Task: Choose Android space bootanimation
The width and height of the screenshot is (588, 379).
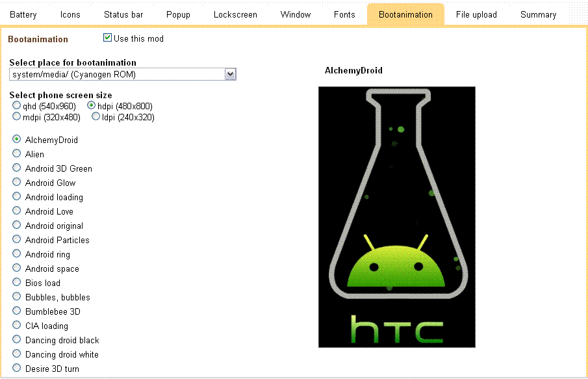Action: [x=16, y=267]
